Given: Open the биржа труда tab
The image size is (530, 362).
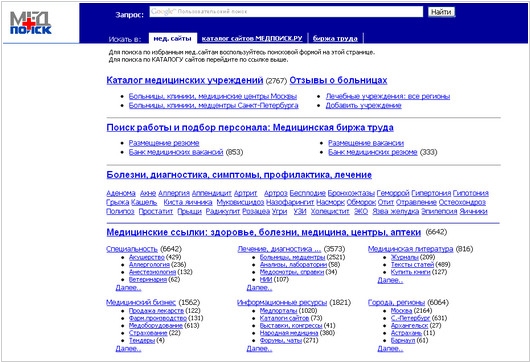Looking at the screenshot, I should tap(335, 39).
